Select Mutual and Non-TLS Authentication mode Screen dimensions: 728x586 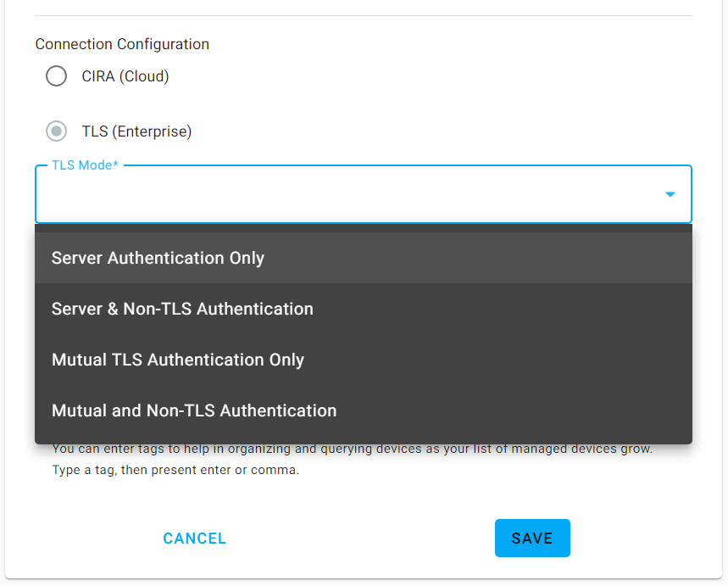194,410
